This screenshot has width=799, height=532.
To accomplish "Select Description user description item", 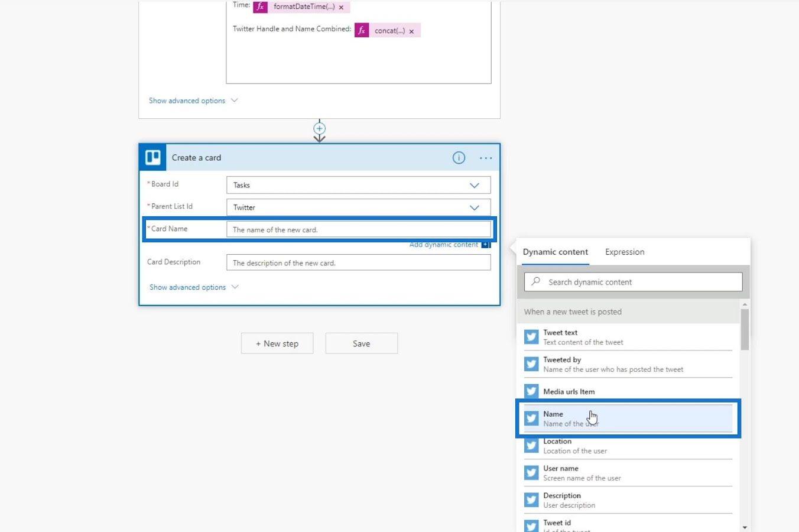I will coord(628,500).
